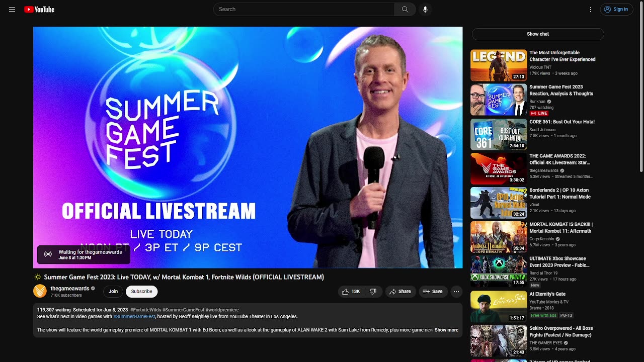Click Rurikhan channel name
This screenshot has width=644, height=362.
coord(537,102)
